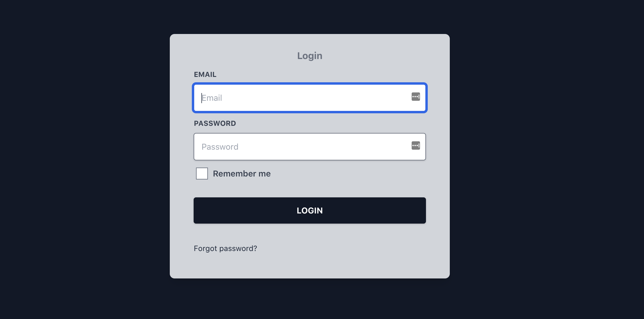Screen dimensions: 644x319
Task: Click inside the Password text box
Action: pos(298,146)
